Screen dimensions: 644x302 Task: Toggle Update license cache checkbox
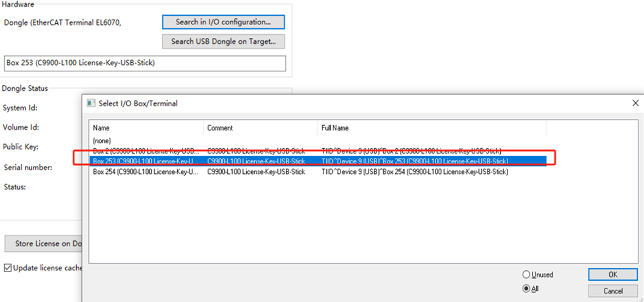(x=8, y=268)
